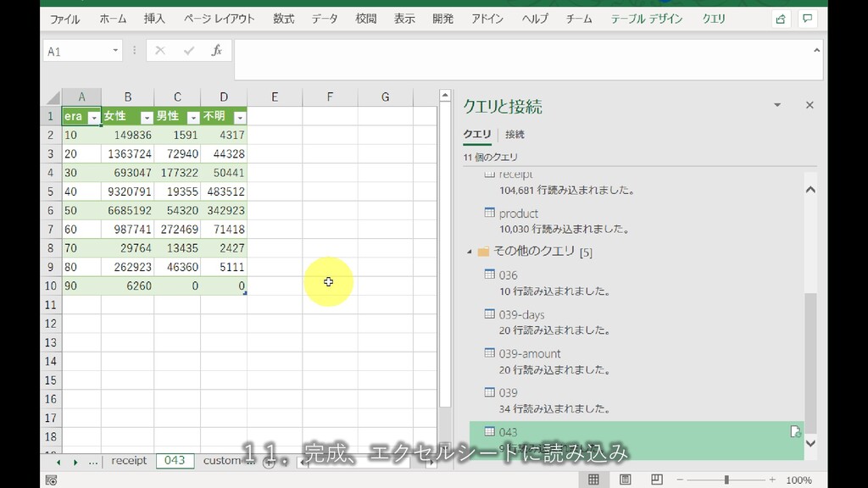This screenshot has width=868, height=488.
Task: Click the zoom slider handle
Action: pyautogui.click(x=726, y=480)
